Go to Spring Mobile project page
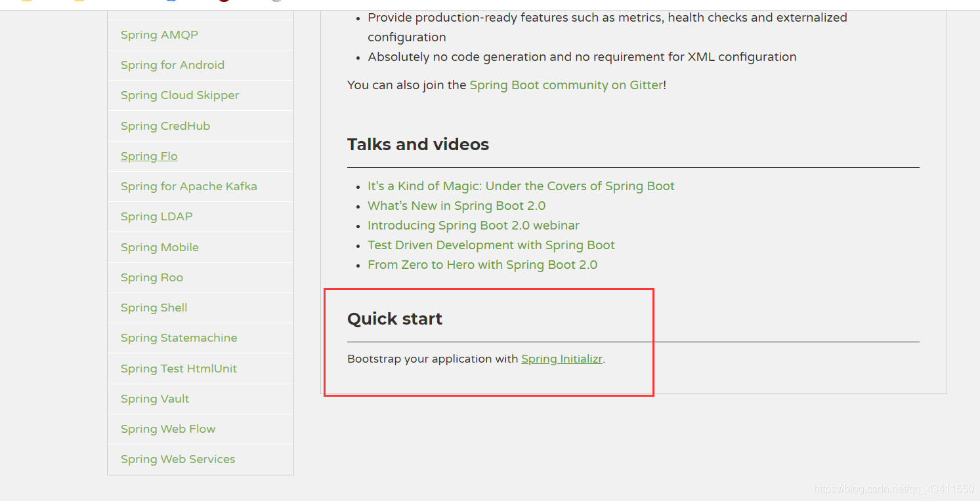980x501 pixels. coord(160,247)
